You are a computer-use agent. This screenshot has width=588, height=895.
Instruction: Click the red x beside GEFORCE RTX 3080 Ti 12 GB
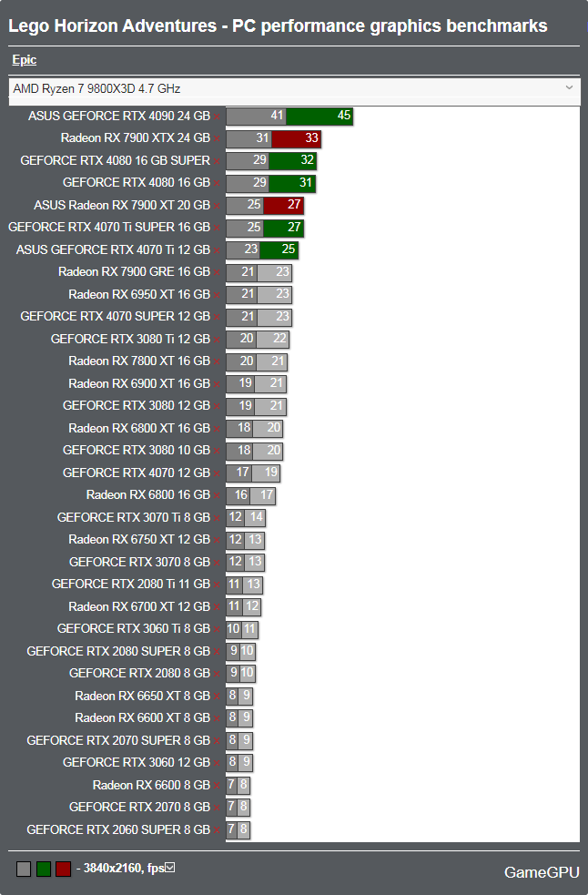pos(217,341)
